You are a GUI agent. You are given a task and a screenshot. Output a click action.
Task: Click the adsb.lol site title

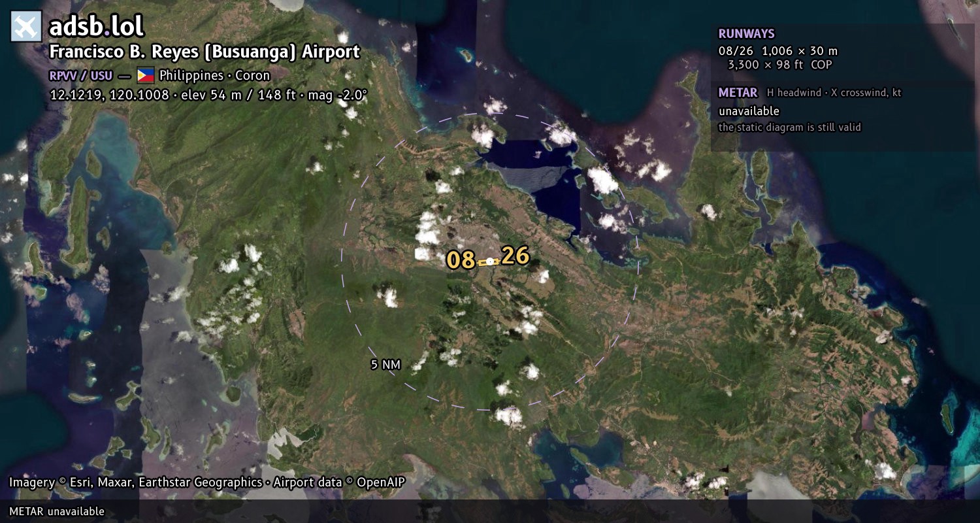tap(97, 27)
